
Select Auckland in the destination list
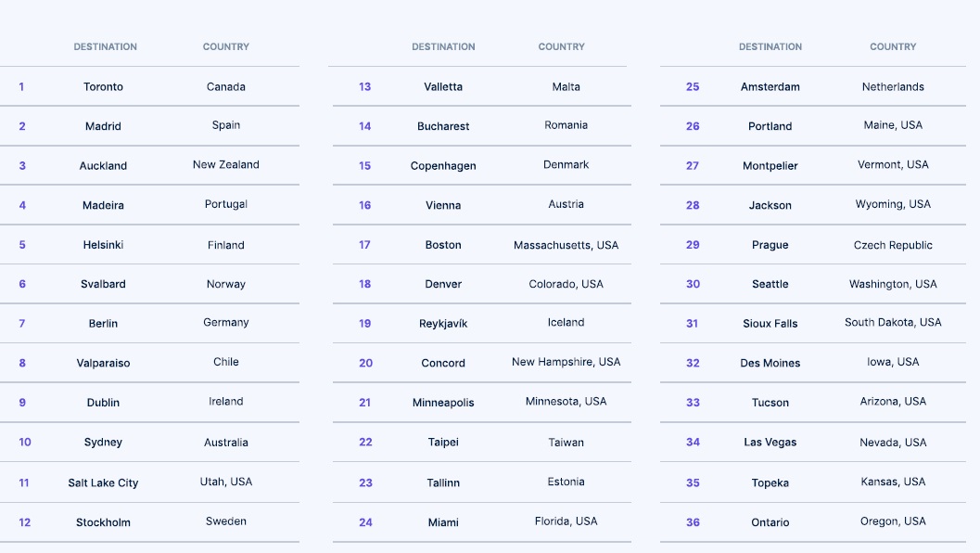pos(103,166)
